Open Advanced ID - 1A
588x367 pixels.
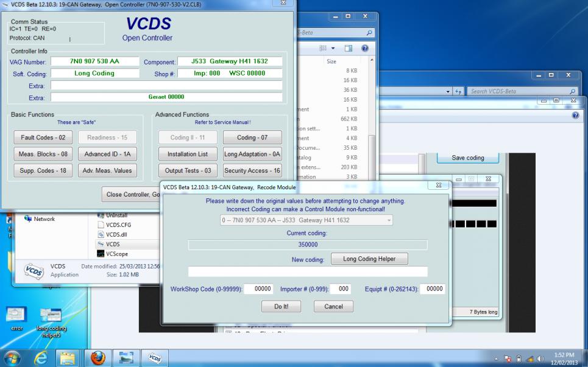tap(108, 154)
